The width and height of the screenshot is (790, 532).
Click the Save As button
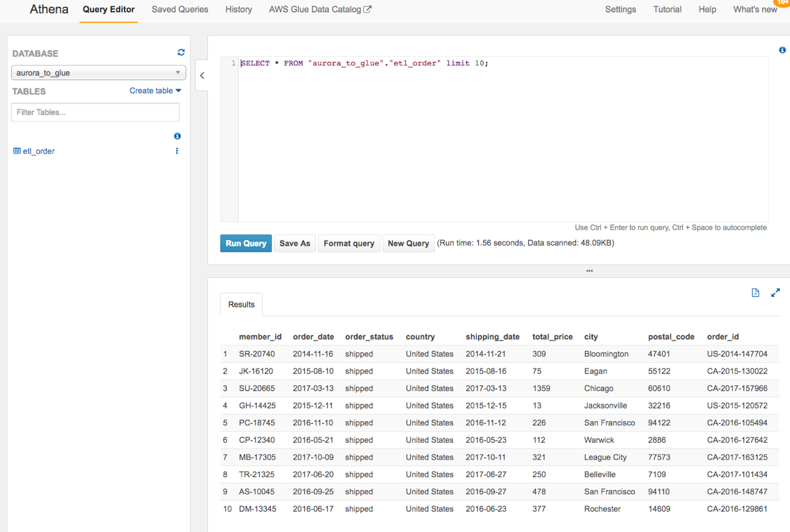[x=294, y=244]
